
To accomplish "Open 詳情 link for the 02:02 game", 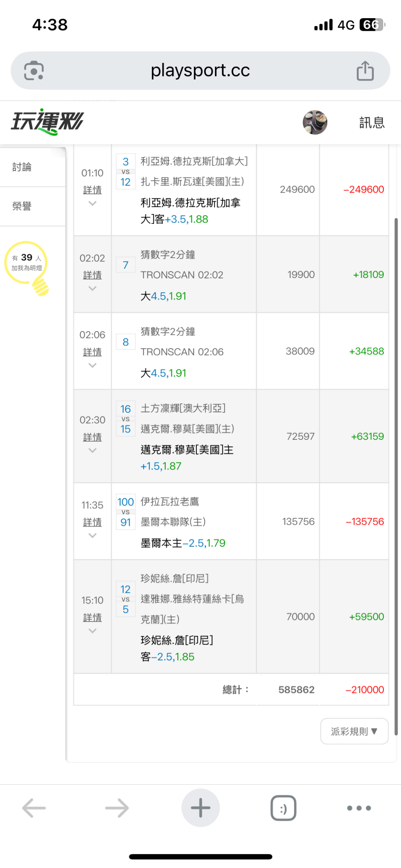I will tap(92, 275).
